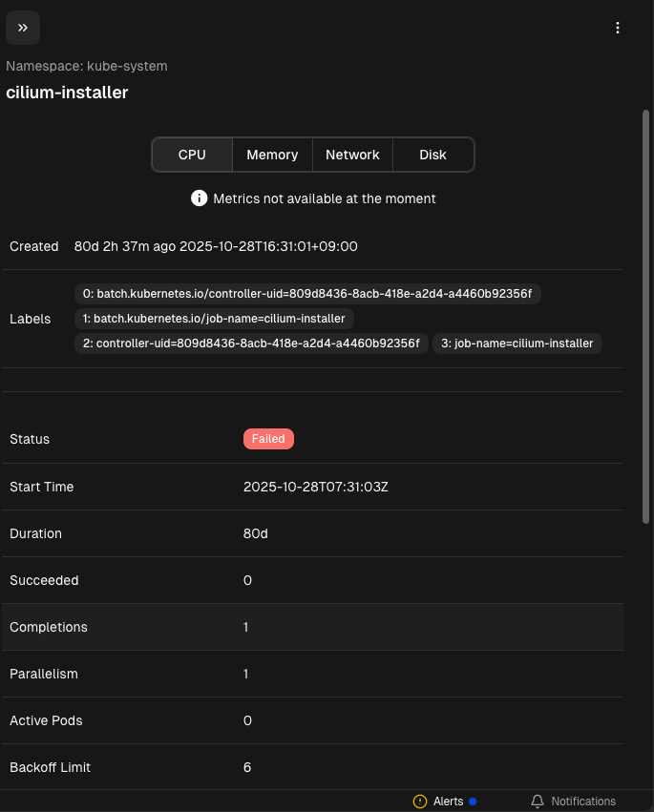Click the Notifications bell icon
The width and height of the screenshot is (654, 812).
point(538,802)
